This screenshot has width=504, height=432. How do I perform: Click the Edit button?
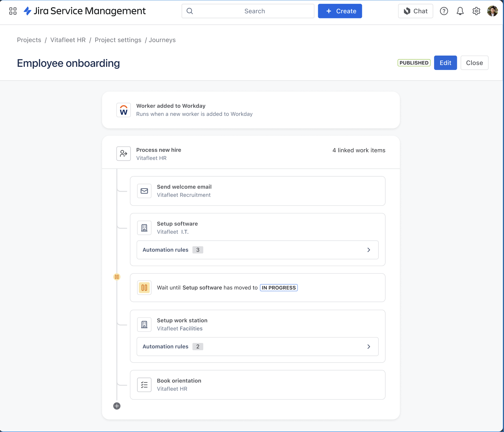pyautogui.click(x=445, y=63)
